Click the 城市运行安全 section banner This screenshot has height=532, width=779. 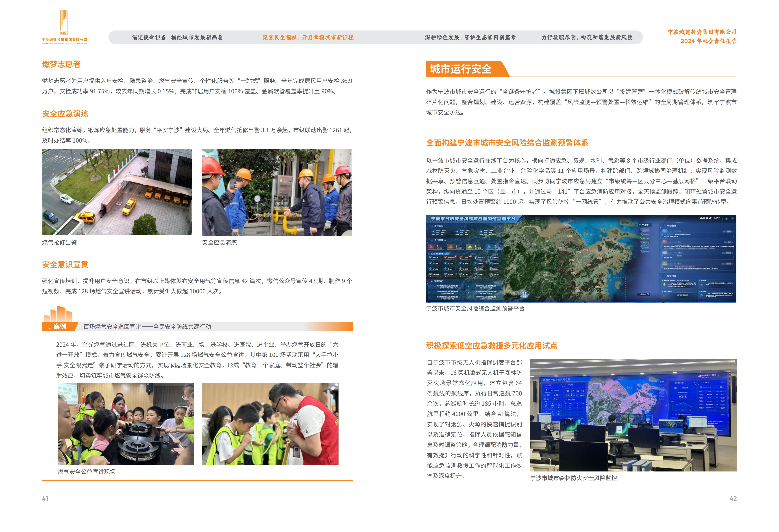point(461,69)
